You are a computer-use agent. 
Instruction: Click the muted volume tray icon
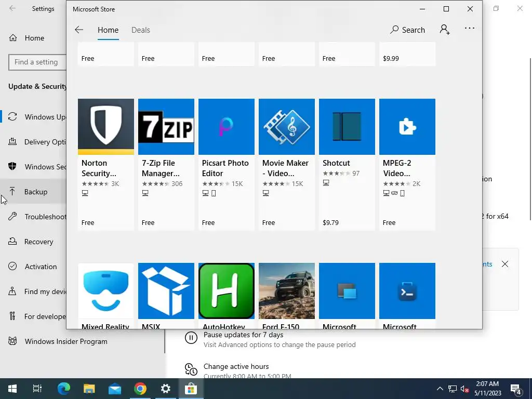[x=465, y=389]
